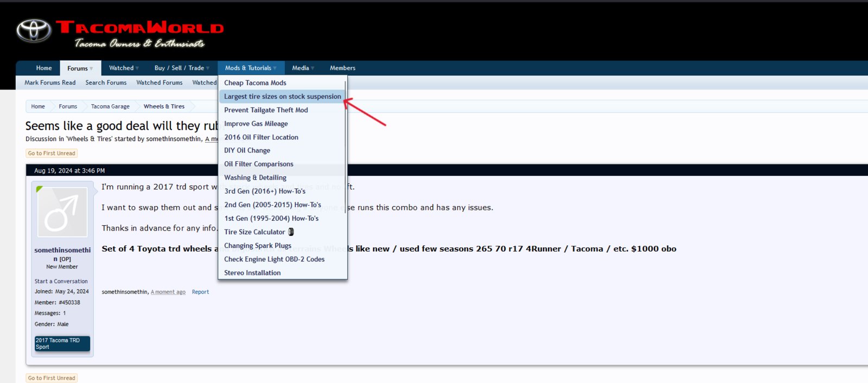
Task: Click somethinsomethin link in thread description
Action: [174, 139]
